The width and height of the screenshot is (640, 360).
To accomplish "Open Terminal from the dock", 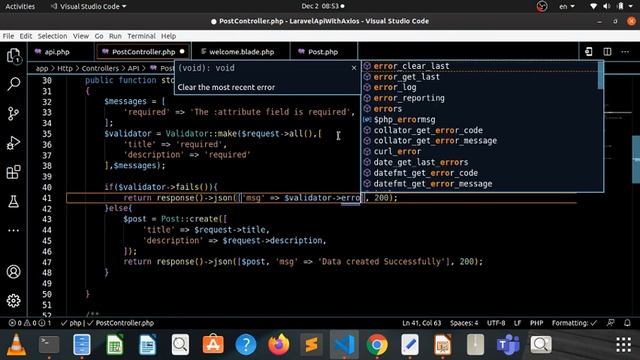I will (49, 345).
